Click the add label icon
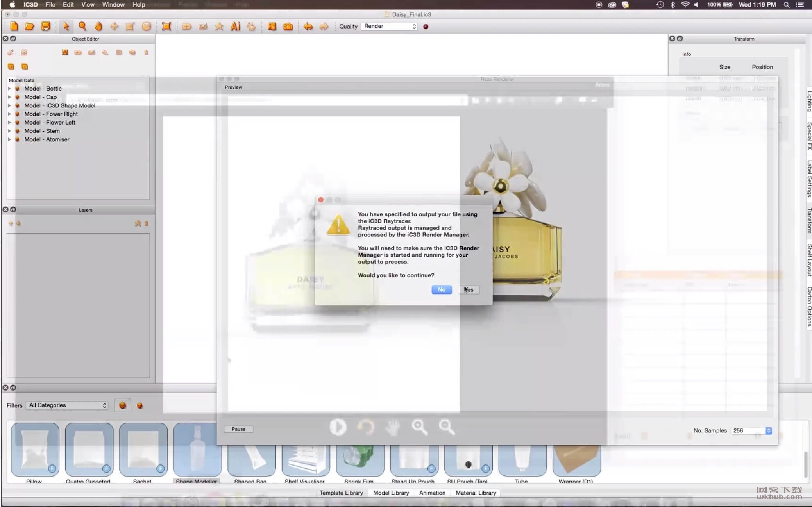 [x=187, y=27]
